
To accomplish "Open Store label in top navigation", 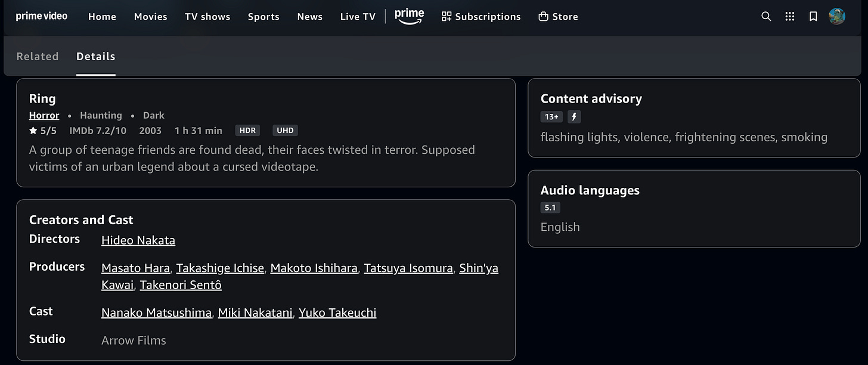I will [x=565, y=17].
